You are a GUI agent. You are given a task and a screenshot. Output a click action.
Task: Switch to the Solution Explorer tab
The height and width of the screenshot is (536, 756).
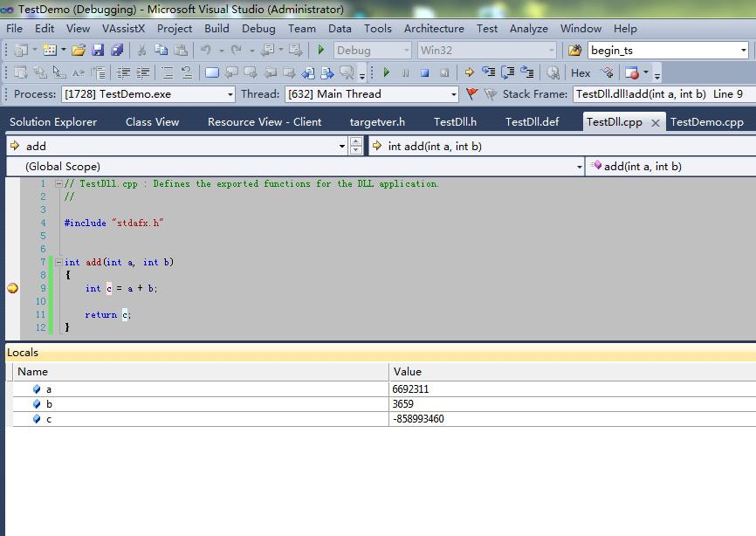[53, 122]
